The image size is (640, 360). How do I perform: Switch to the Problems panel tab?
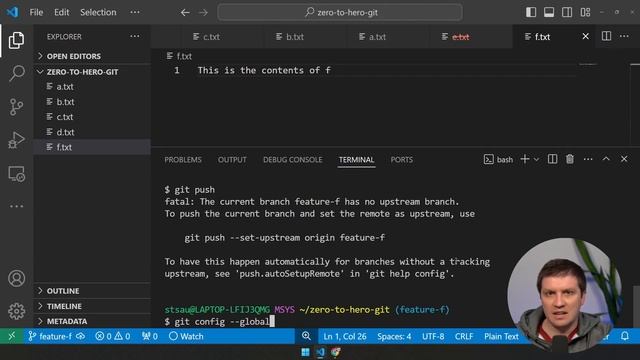click(183, 160)
